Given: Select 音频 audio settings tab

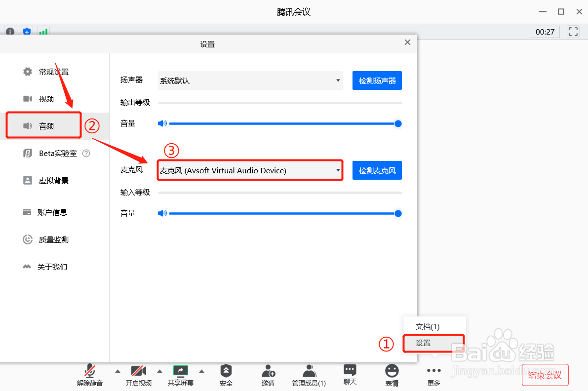Looking at the screenshot, I should 54,126.
